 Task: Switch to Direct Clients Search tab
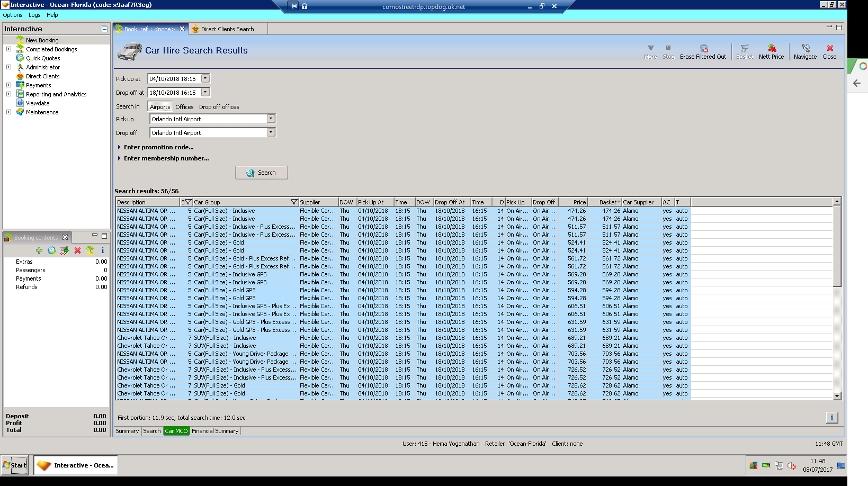click(x=227, y=29)
